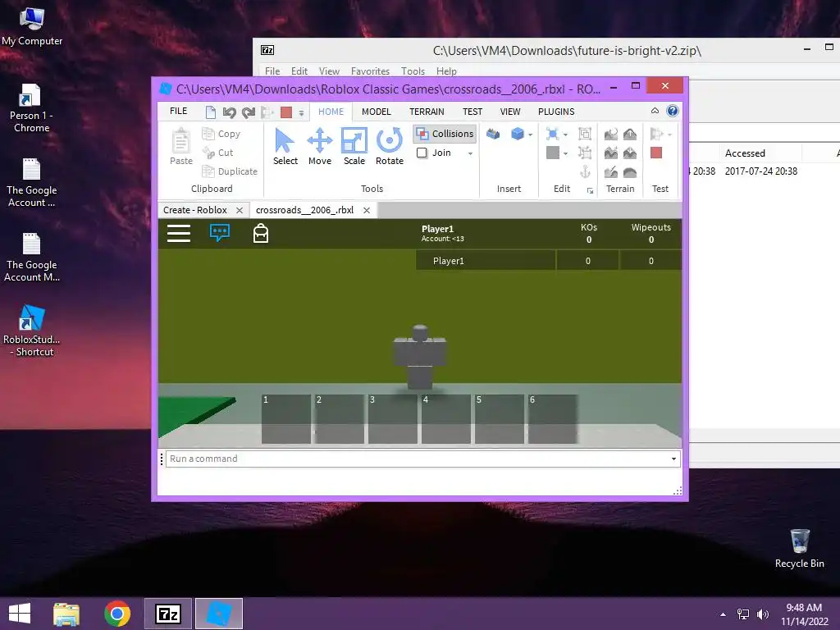Expand the Run a command history dropdown
This screenshot has width=840, height=630.
(673, 459)
